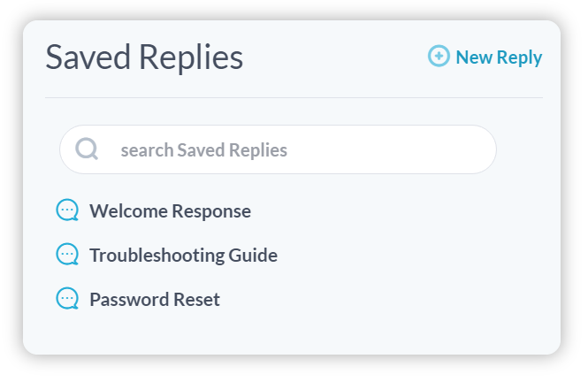Open the New Reply link

[x=485, y=57]
